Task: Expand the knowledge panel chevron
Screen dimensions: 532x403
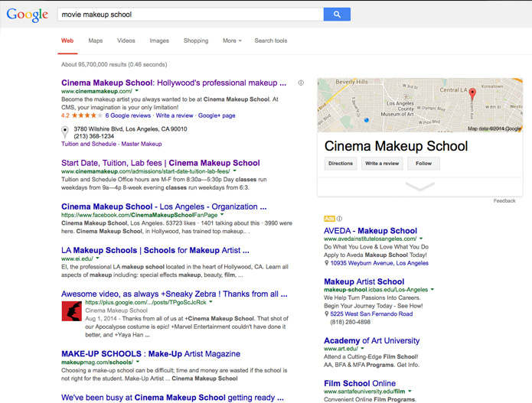Action: click(419, 187)
